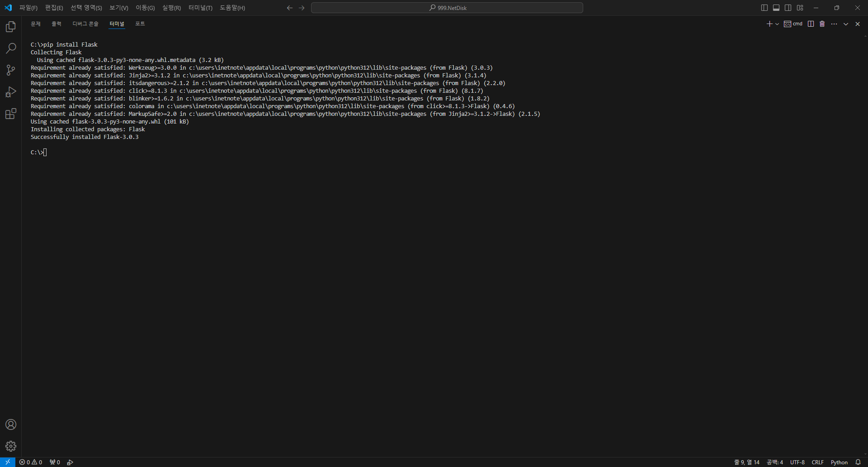Change line ending via CRLF
Viewport: 868px width, 467px height.
click(x=818, y=462)
